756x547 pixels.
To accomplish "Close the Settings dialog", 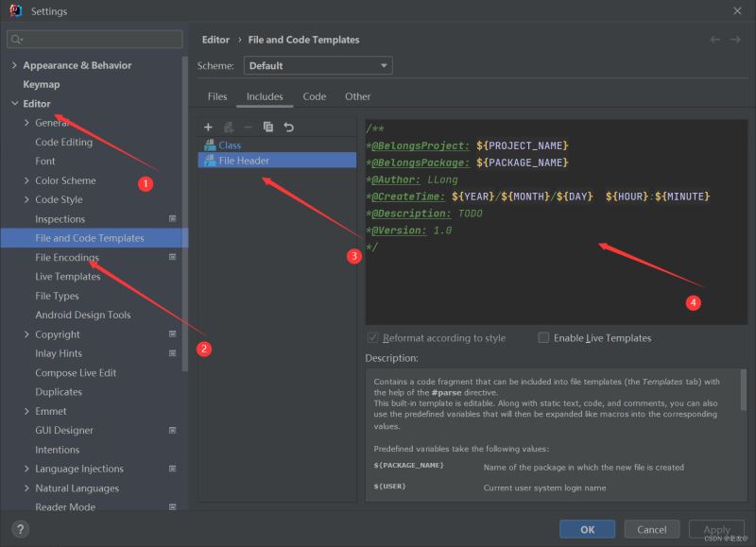I will [737, 10].
